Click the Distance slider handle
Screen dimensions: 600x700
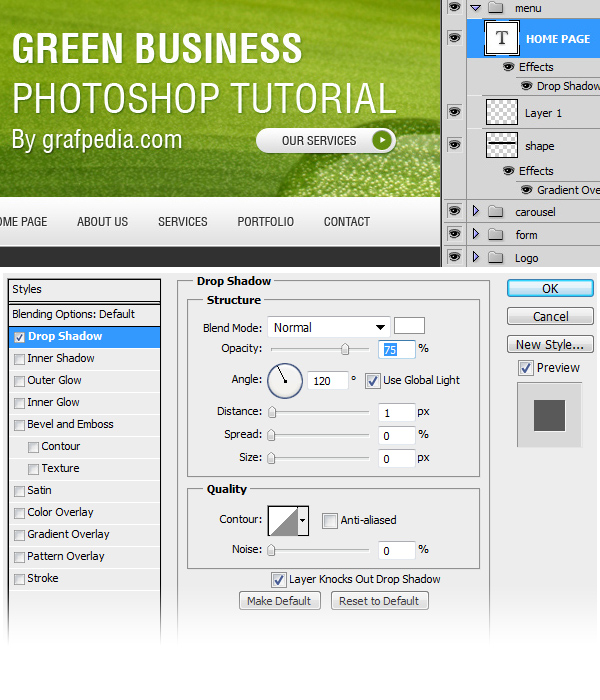[272, 412]
